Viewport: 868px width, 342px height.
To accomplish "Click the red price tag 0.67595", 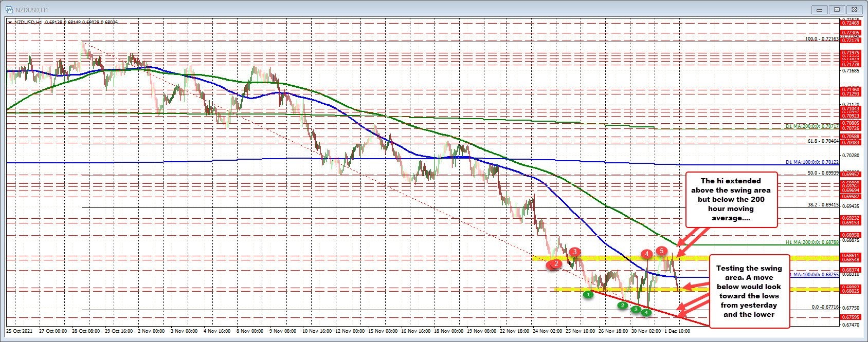I will coord(852,317).
